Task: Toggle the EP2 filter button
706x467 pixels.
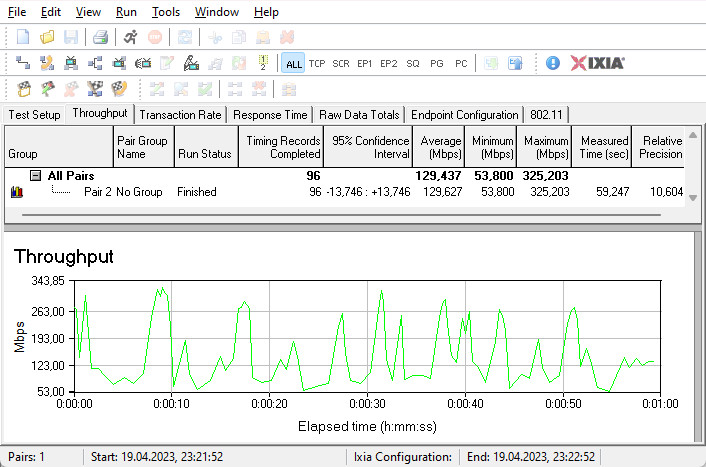Action: click(389, 63)
